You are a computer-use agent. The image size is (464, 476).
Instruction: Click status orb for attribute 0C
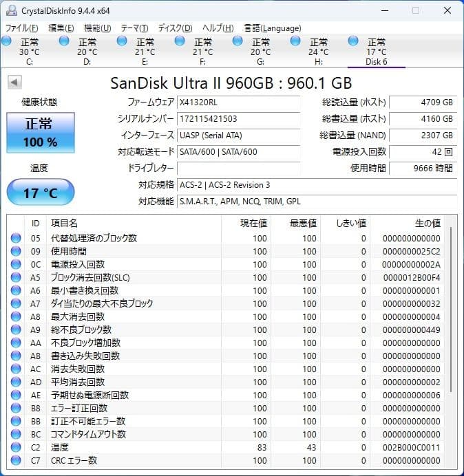(16, 264)
